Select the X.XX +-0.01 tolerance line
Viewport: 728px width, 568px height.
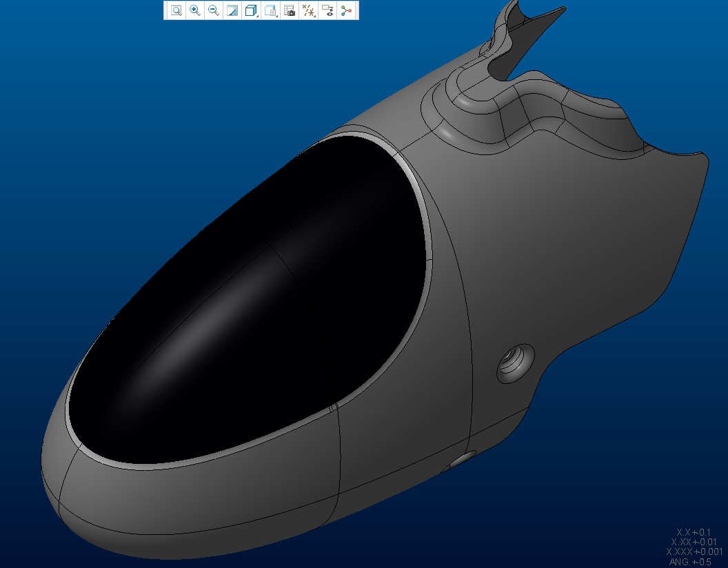tap(695, 542)
